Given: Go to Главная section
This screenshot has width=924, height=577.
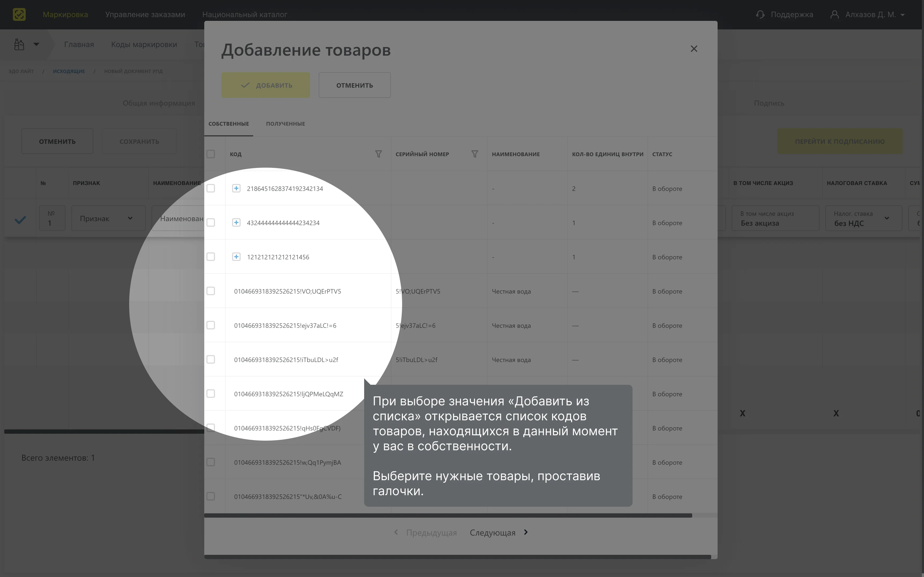Looking at the screenshot, I should (79, 44).
